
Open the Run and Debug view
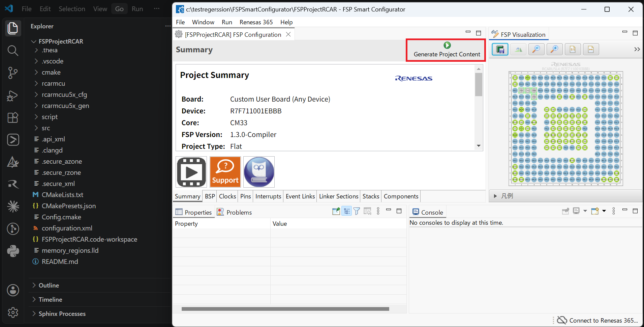[13, 96]
